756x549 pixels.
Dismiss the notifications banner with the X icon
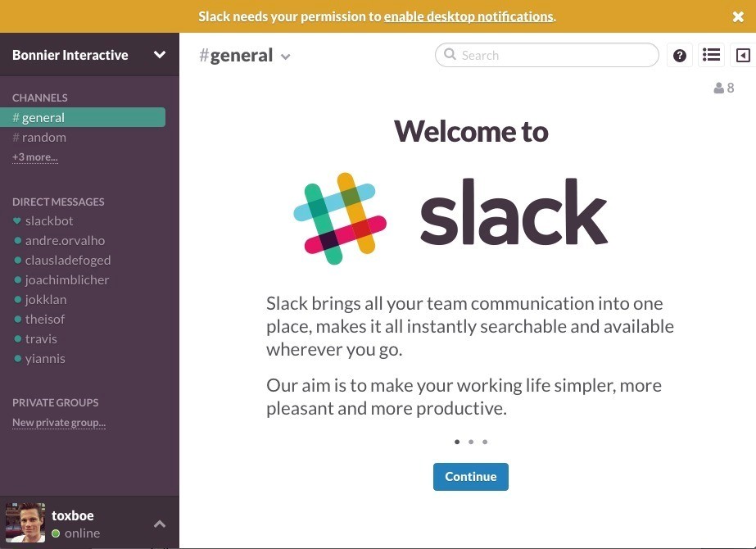click(x=736, y=16)
